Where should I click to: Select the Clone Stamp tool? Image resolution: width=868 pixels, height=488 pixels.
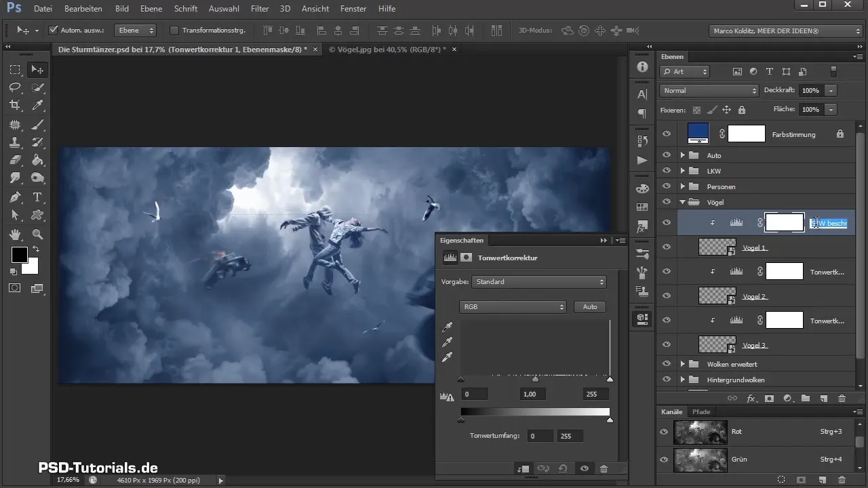pyautogui.click(x=15, y=142)
